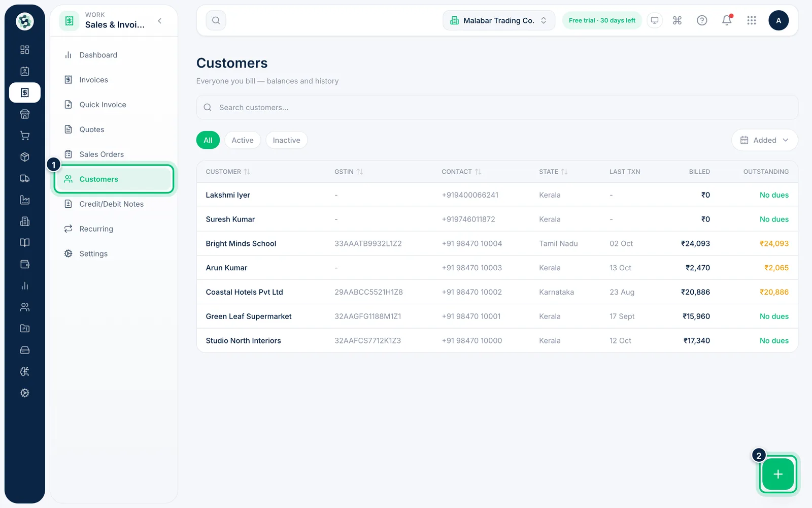Screen dimensions: 812x508
Task: Click the notifications bell icon
Action: [x=727, y=20]
